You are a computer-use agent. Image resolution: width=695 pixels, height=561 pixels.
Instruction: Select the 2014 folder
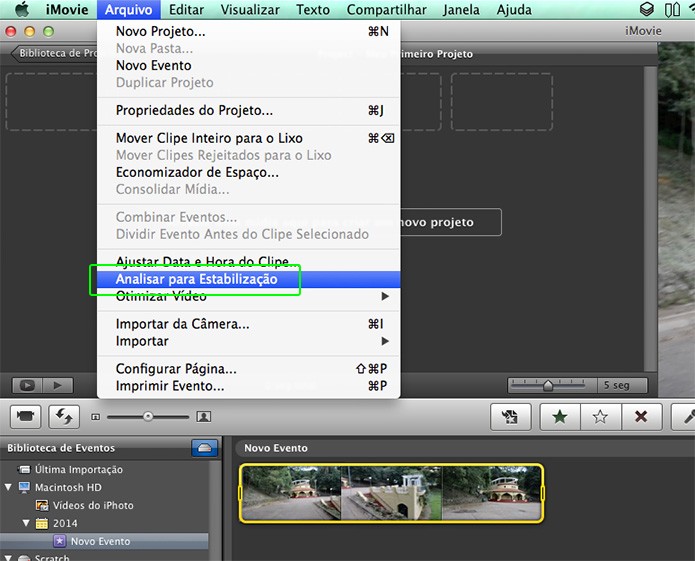65,523
